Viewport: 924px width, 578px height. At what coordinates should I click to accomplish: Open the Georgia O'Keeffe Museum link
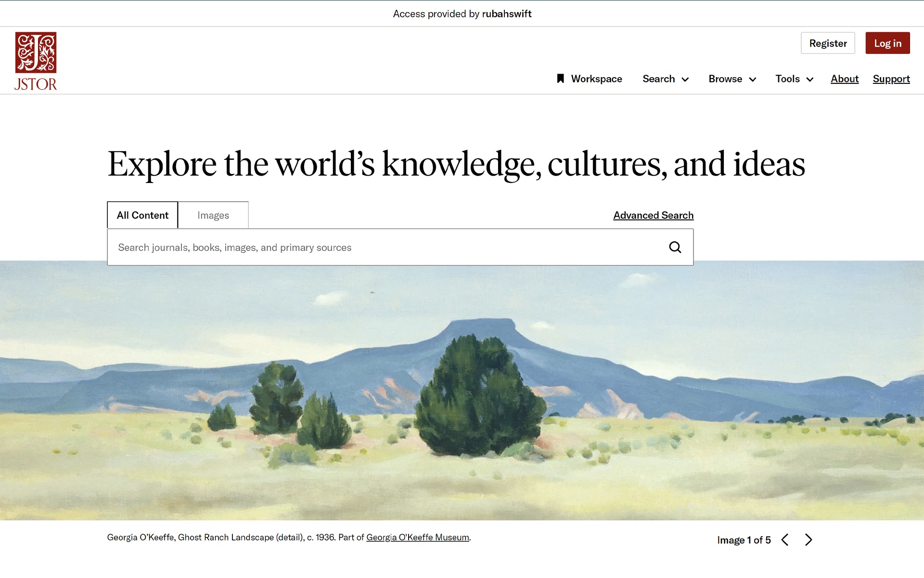point(418,538)
